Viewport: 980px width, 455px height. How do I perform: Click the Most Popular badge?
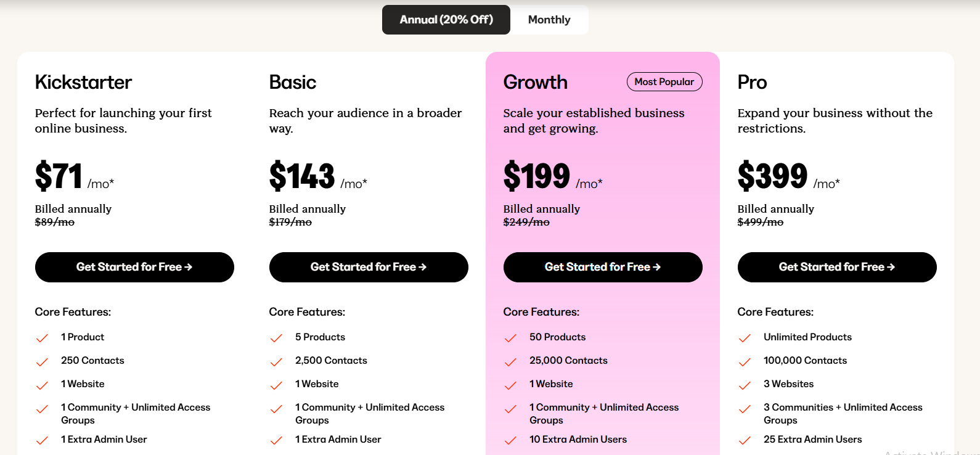point(664,82)
